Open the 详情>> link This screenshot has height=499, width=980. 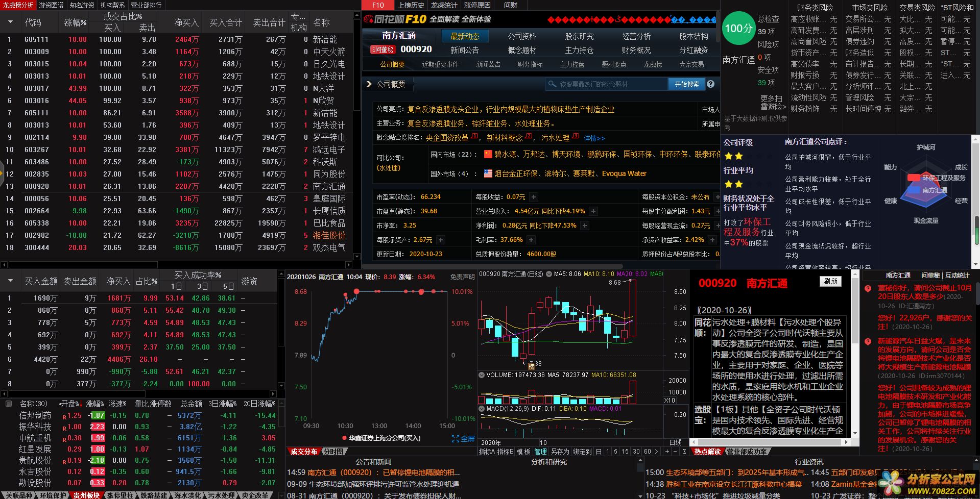(594, 138)
